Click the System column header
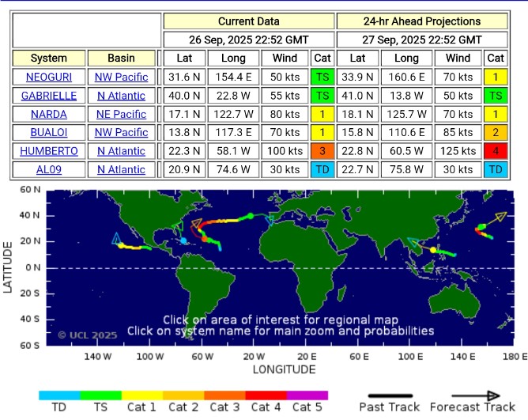Viewport: 528px width, 420px height. (49, 58)
